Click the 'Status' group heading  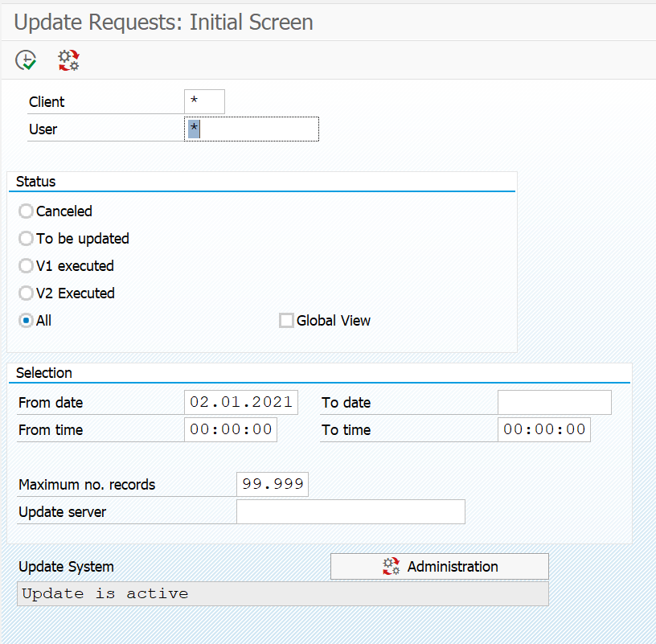coord(35,182)
